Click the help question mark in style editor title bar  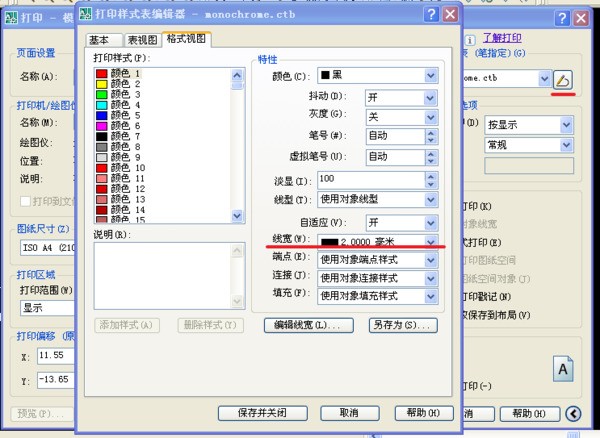[x=430, y=14]
